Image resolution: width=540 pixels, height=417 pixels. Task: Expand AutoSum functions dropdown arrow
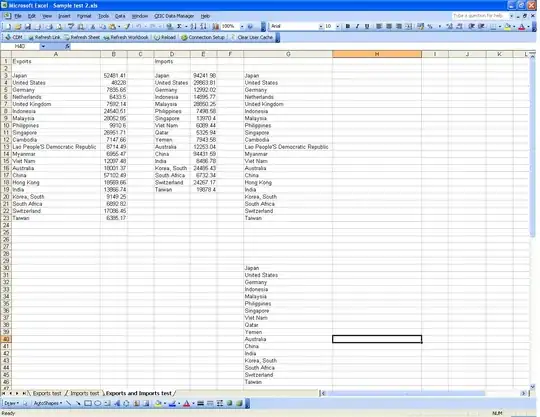point(186,27)
